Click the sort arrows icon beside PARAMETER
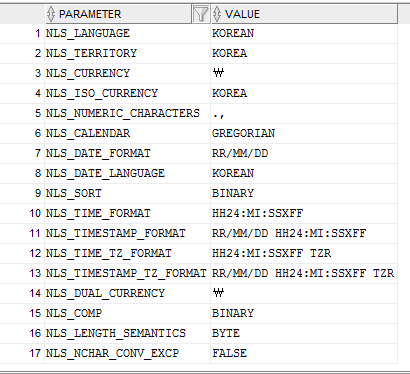This screenshot has width=410, height=374. coord(51,14)
